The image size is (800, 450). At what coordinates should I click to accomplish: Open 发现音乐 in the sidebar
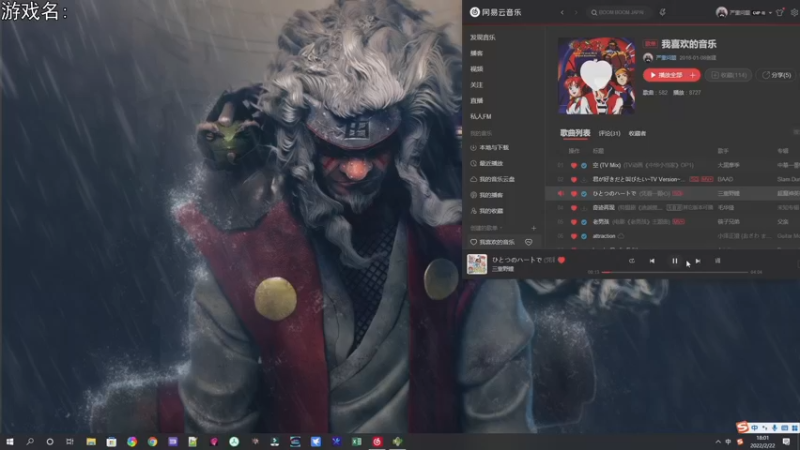pos(483,37)
